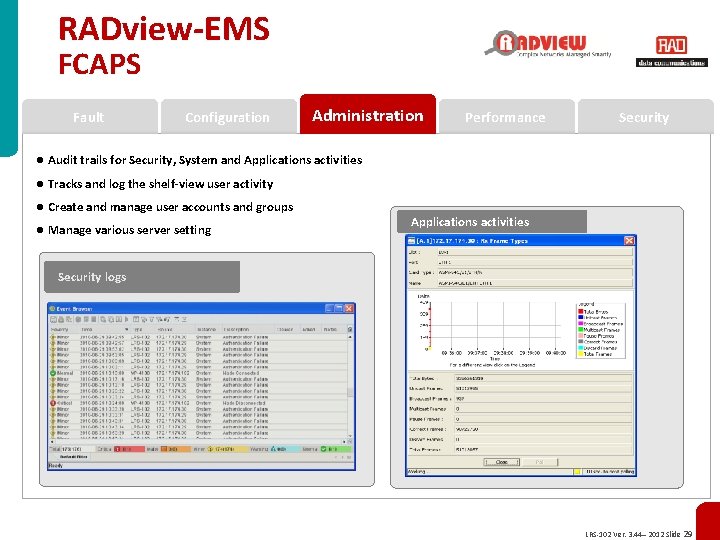Click the Slot field in Frame Types window
The image size is (720, 540).
534,252
